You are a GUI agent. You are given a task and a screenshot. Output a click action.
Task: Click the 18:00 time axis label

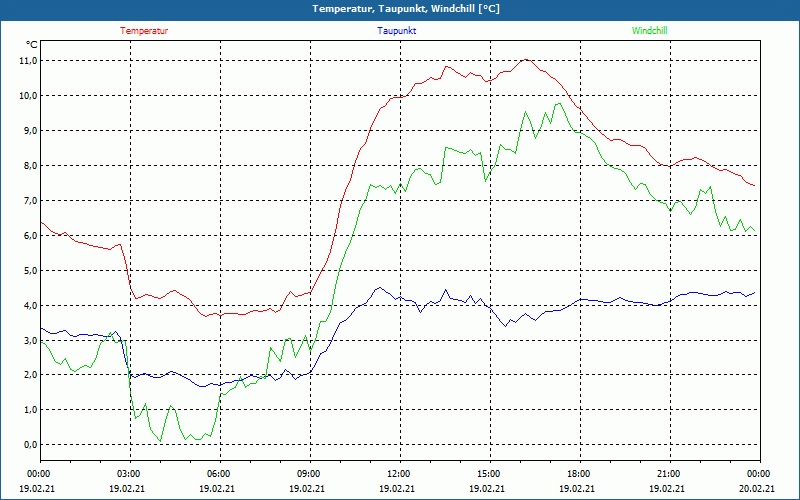click(x=580, y=474)
